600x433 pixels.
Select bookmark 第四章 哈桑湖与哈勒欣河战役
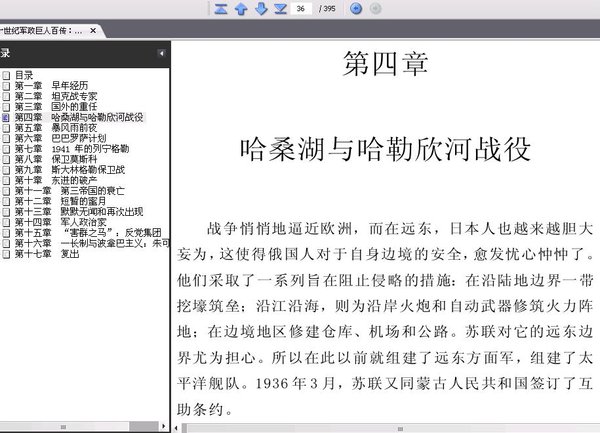pyautogui.click(x=79, y=117)
